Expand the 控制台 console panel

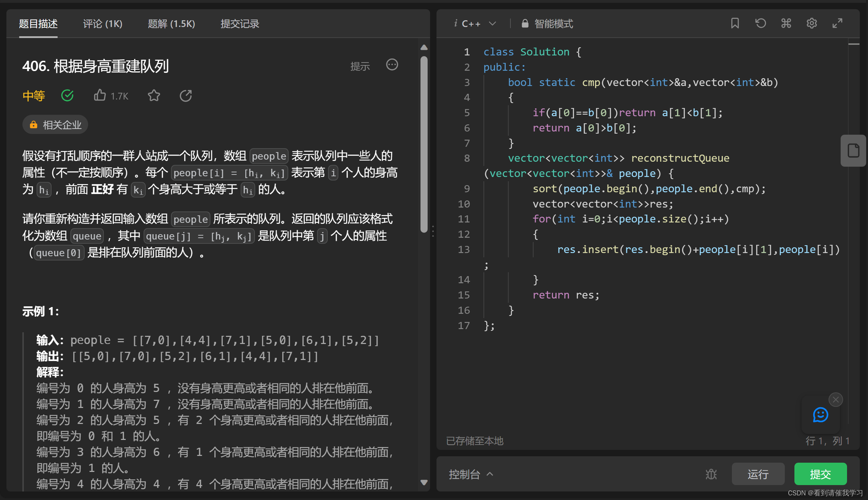[471, 474]
